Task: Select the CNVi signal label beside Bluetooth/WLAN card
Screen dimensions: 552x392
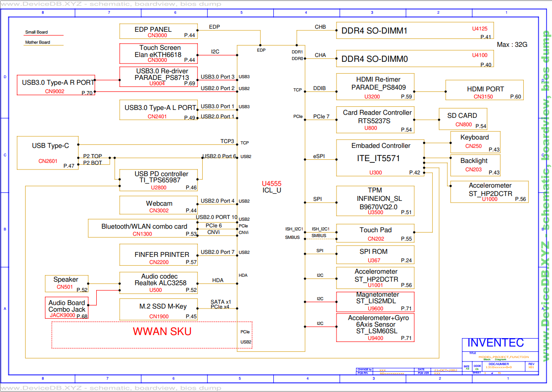Action: pos(214,232)
